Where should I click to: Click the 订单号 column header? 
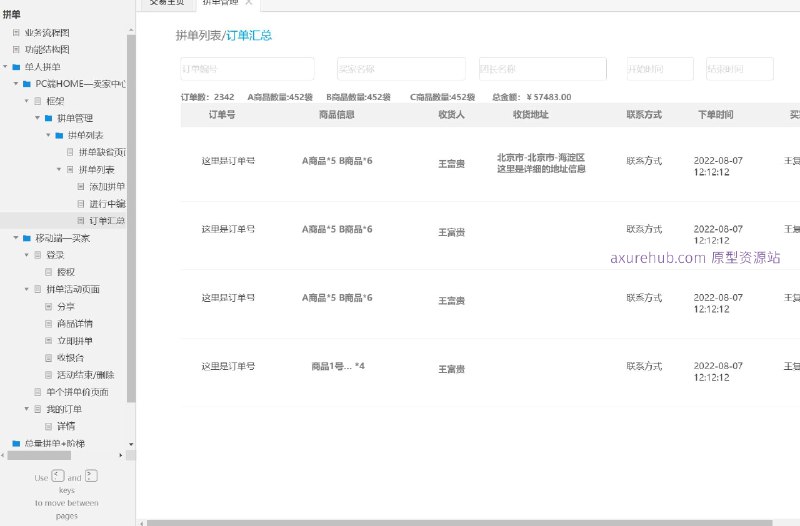[x=222, y=115]
